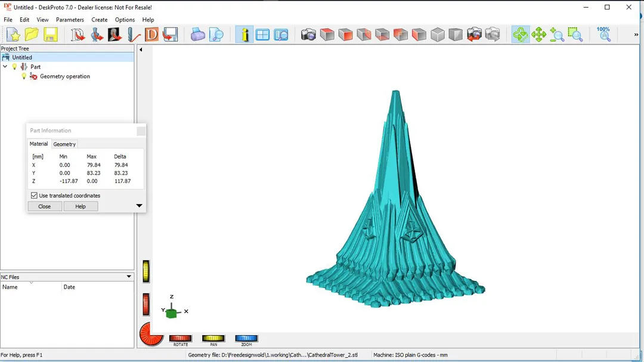Open Print Preview magnifier icon
This screenshot has width=644, height=362.
coord(216,35)
